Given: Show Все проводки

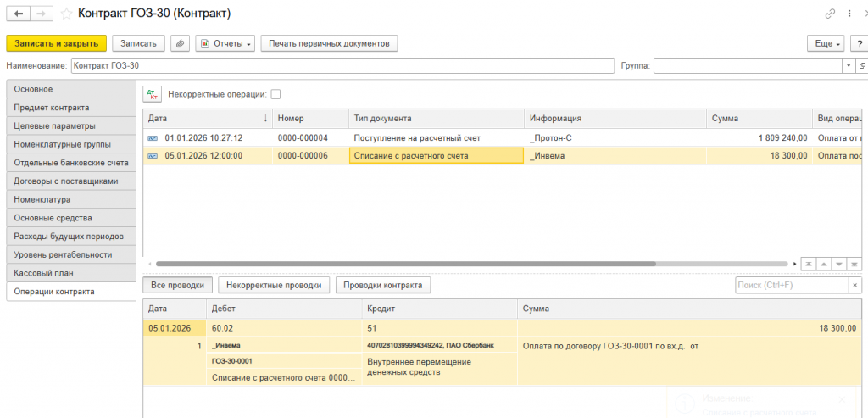Looking at the screenshot, I should [178, 285].
